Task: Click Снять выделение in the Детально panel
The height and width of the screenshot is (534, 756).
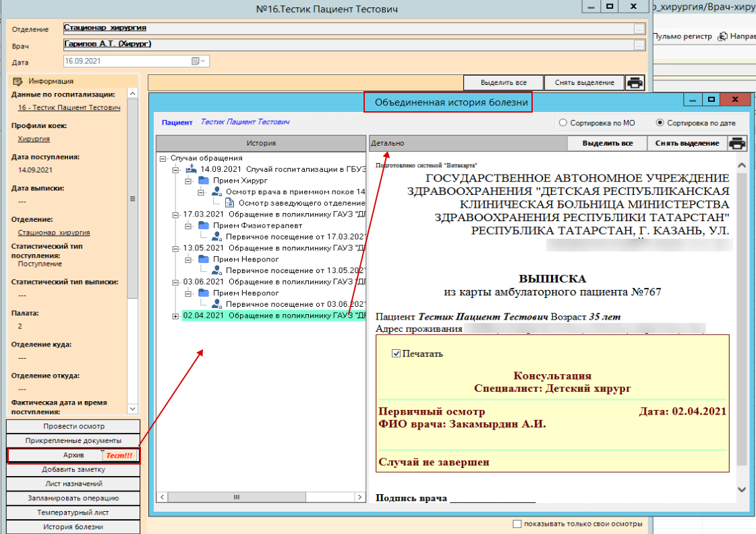Action: tap(687, 143)
